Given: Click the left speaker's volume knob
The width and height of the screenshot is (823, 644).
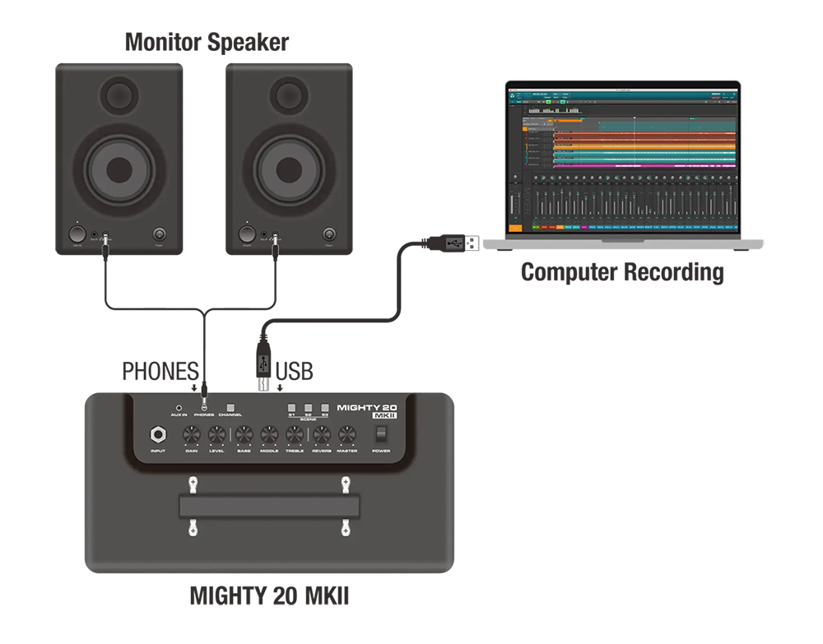Looking at the screenshot, I should pyautogui.click(x=77, y=234).
